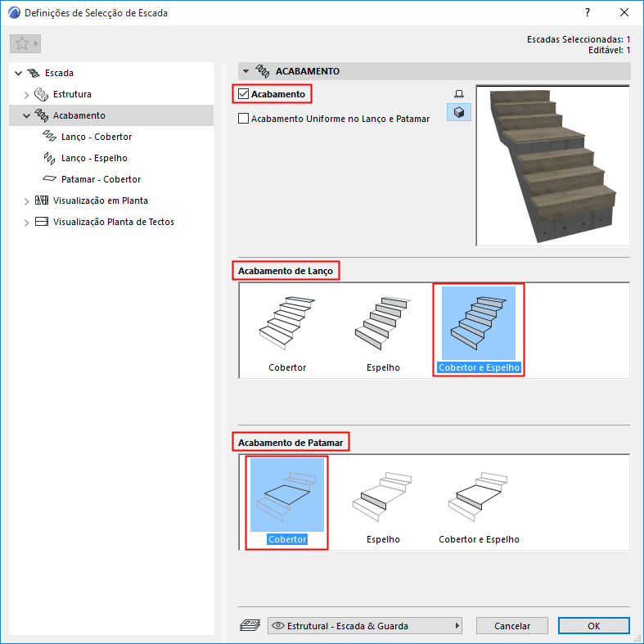
Task: Close the dialog with the X button
Action: coord(624,13)
